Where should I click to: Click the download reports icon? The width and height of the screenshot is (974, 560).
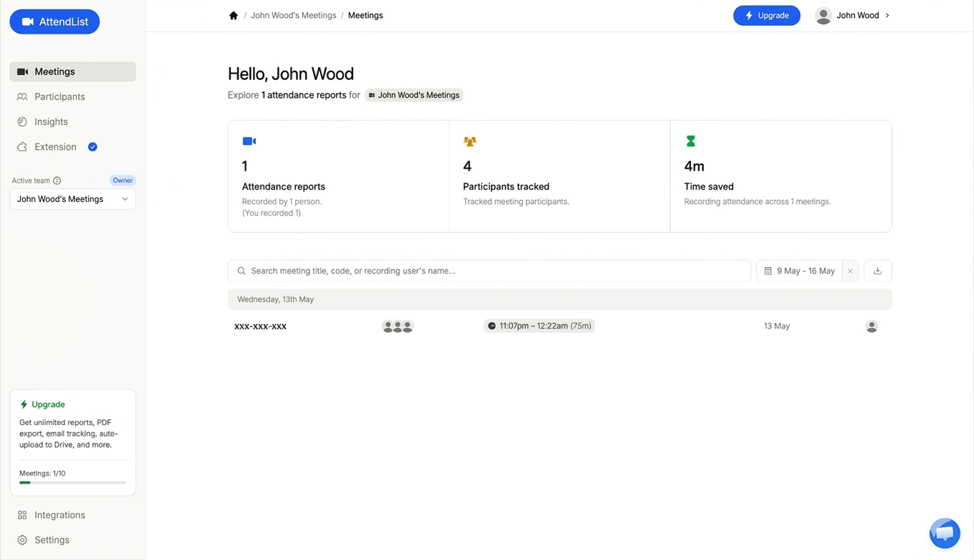(878, 271)
